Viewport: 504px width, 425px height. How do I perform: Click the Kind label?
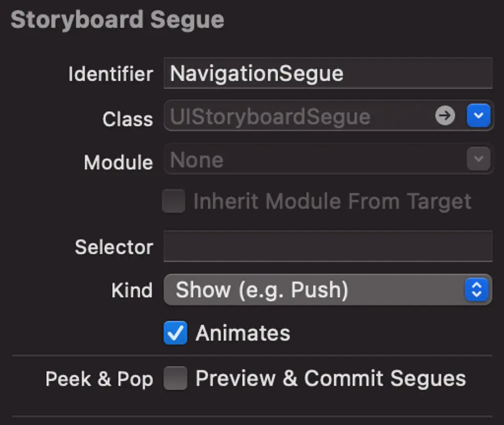point(132,290)
